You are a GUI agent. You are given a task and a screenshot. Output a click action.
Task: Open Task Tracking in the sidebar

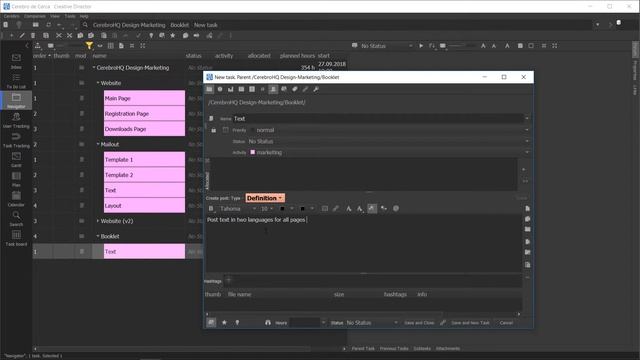pos(16,140)
